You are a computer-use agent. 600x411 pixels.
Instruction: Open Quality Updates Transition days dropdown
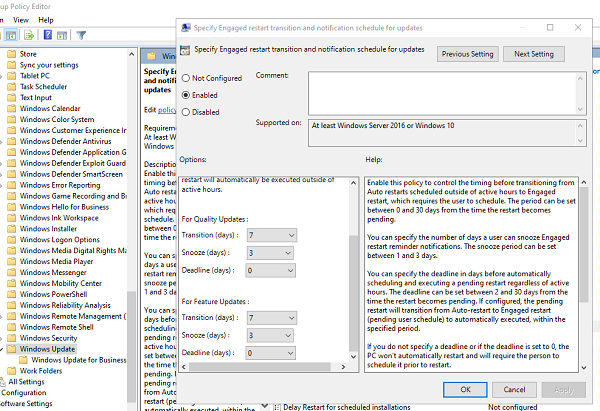click(272, 235)
